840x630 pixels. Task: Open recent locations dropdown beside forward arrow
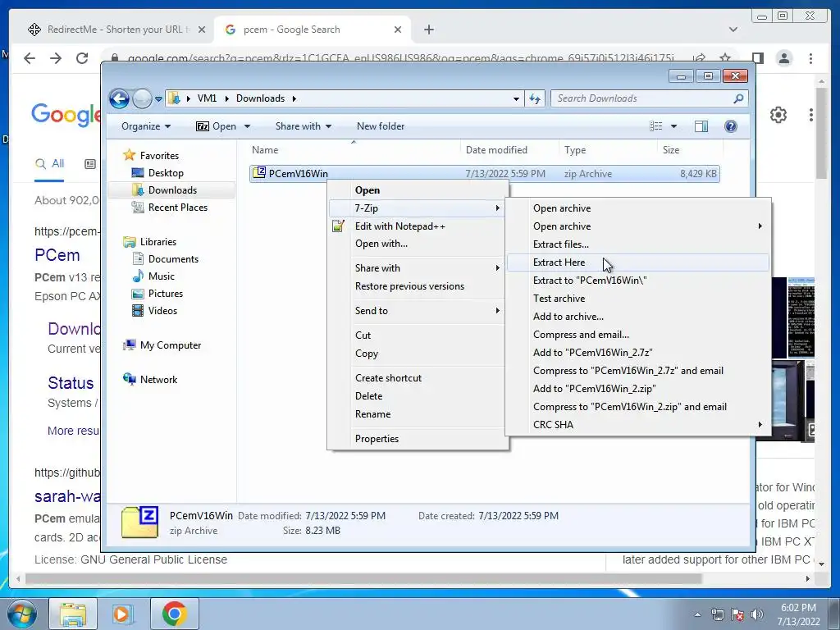point(158,99)
